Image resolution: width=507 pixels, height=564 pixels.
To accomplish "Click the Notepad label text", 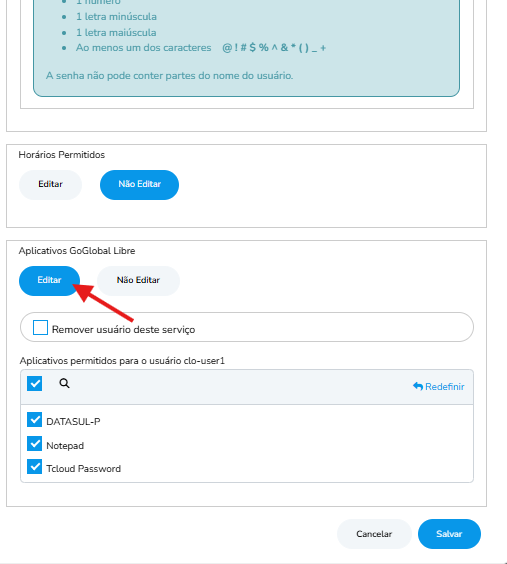I will click(x=65, y=446).
